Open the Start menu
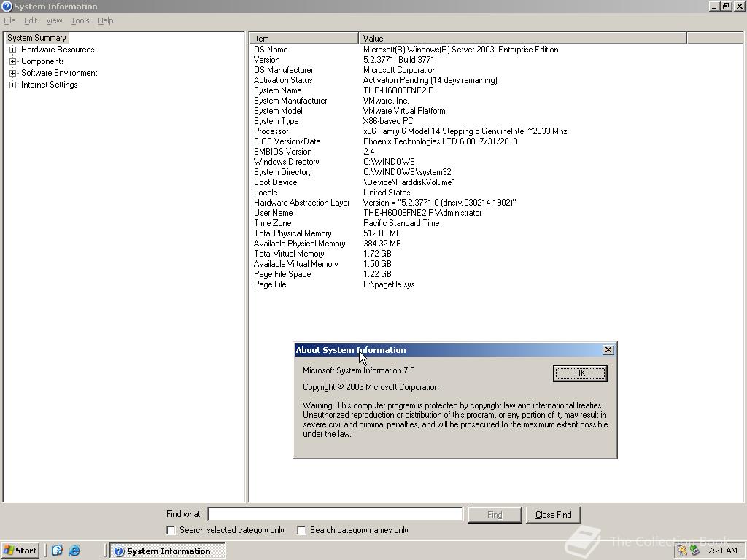 (x=20, y=551)
